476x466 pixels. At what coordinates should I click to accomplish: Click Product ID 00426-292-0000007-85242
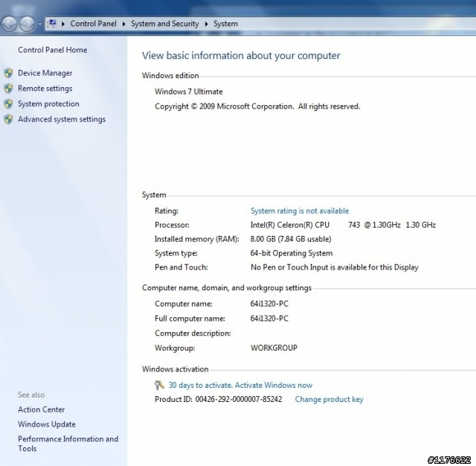coord(218,399)
